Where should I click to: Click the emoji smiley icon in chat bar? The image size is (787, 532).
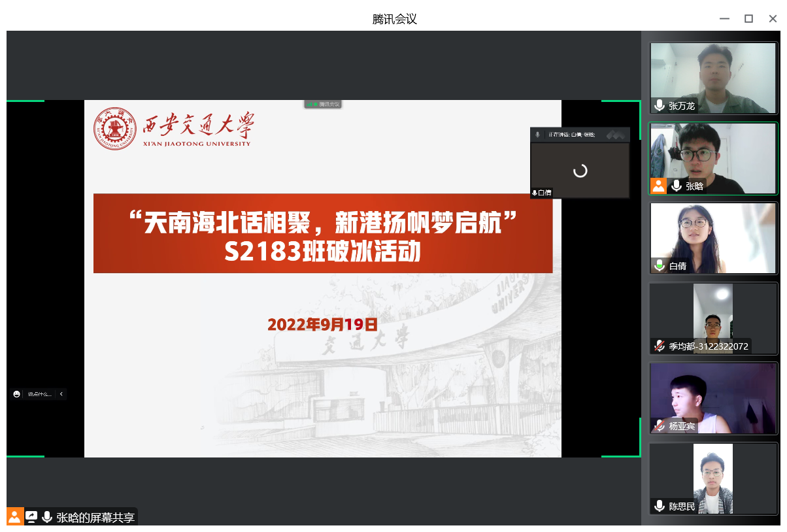[x=16, y=394]
